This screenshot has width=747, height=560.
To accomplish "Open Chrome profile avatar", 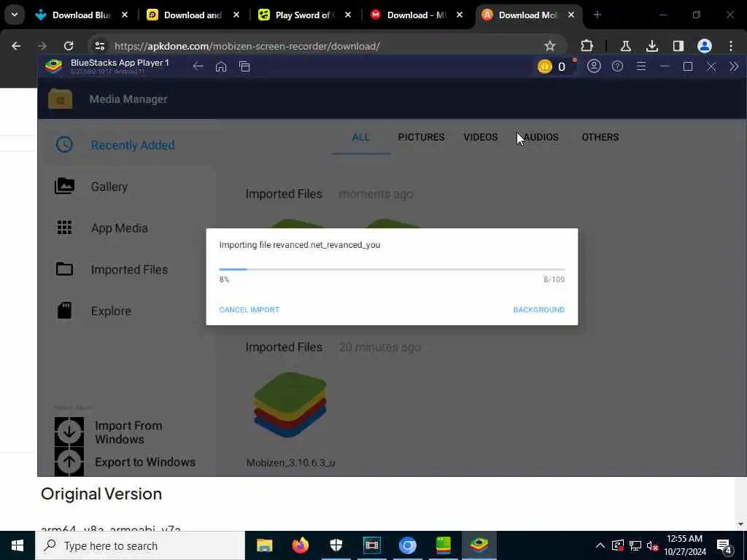I will pyautogui.click(x=705, y=46).
